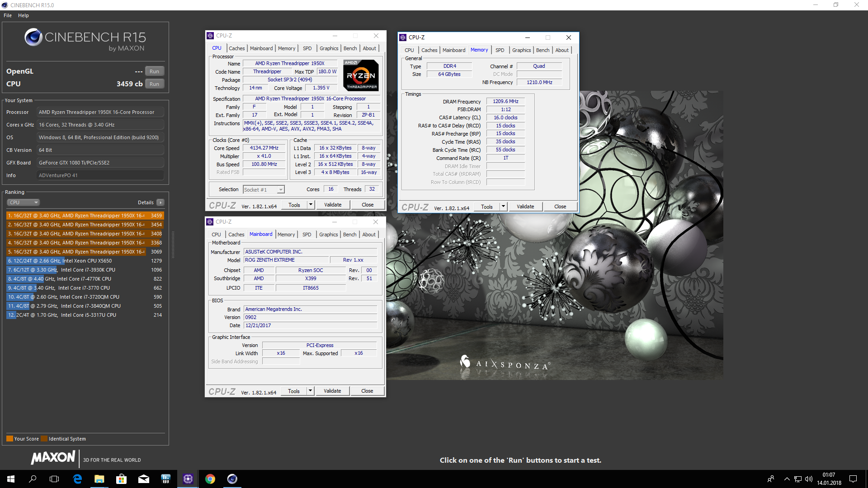
Task: Open Mail app from taskbar
Action: 144,479
